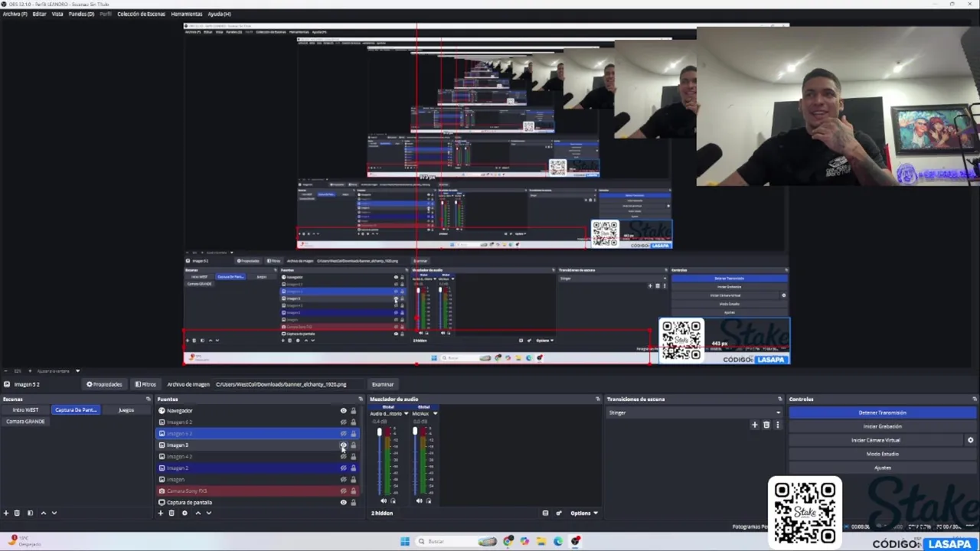Select the Juegos scene
This screenshot has width=980, height=551.
[x=126, y=410]
